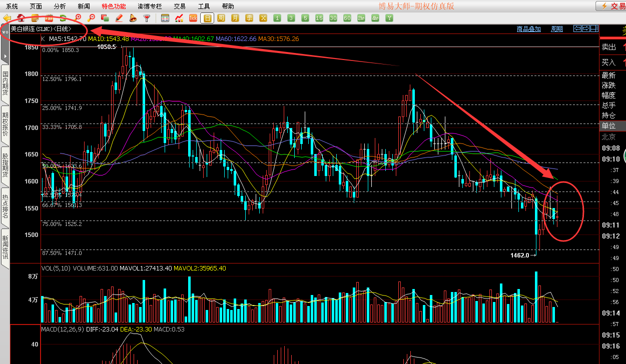Screen dimensions: 626x364
Task: Toggle the 15-minute period button
Action: point(319,18)
